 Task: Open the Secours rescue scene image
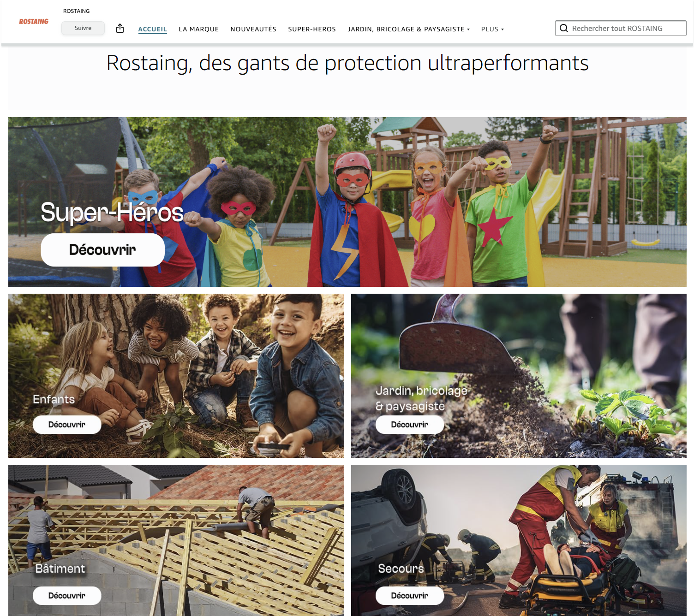coord(519,540)
